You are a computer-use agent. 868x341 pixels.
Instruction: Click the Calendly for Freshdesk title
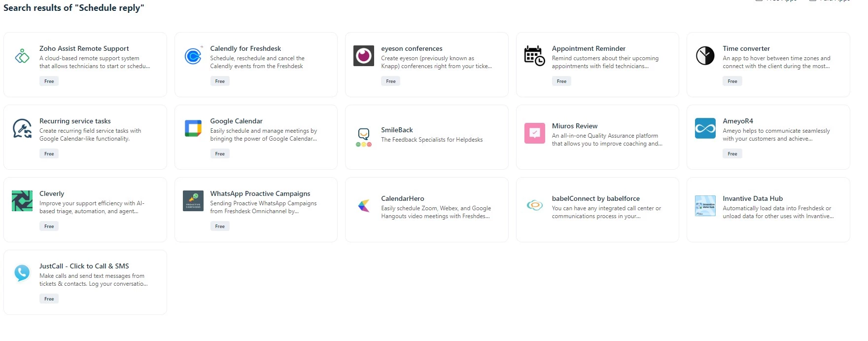[245, 48]
